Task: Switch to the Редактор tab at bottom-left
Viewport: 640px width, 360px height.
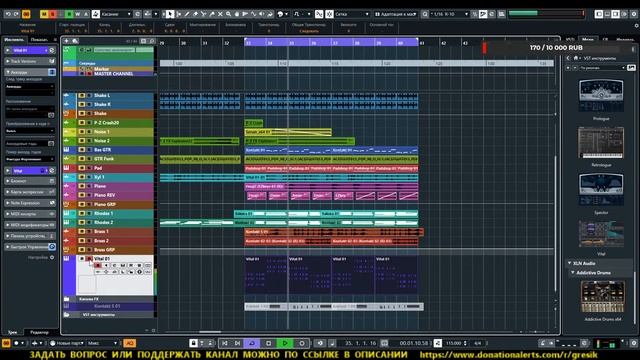Action: click(x=39, y=332)
